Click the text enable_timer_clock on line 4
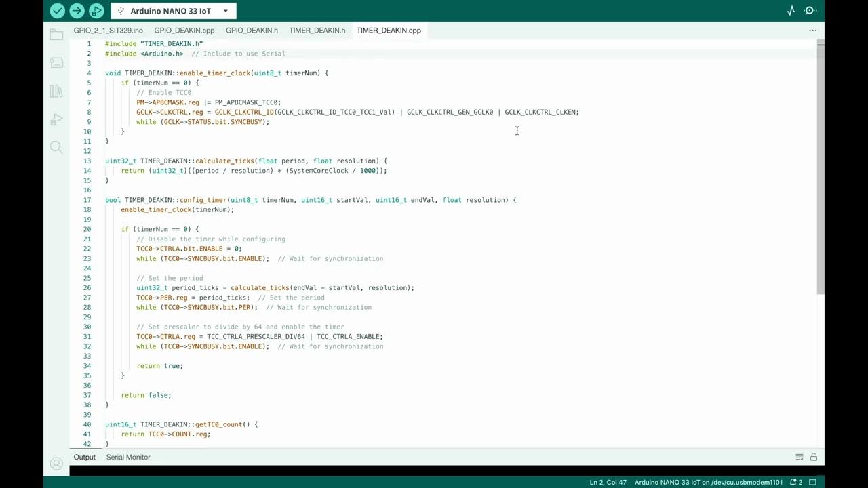 214,73
